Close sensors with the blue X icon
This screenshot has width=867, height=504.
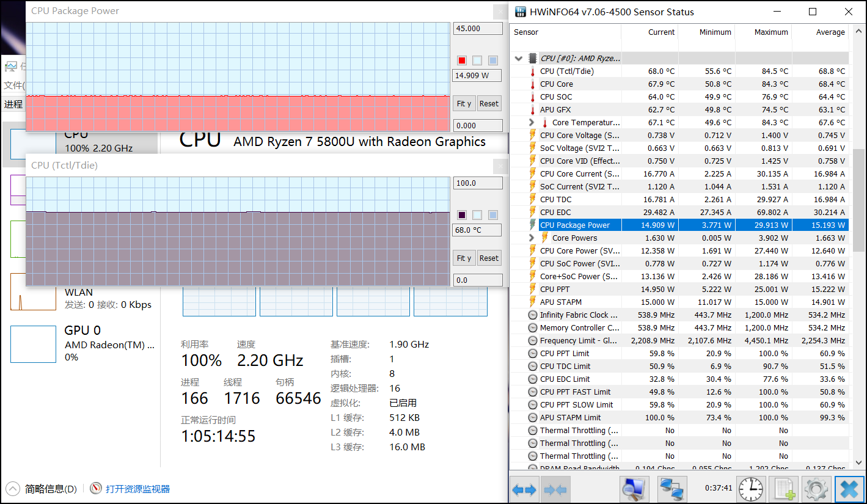pyautogui.click(x=849, y=489)
